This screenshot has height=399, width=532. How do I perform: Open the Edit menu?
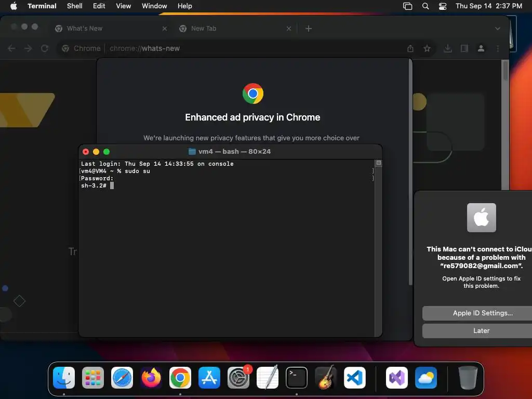click(99, 6)
